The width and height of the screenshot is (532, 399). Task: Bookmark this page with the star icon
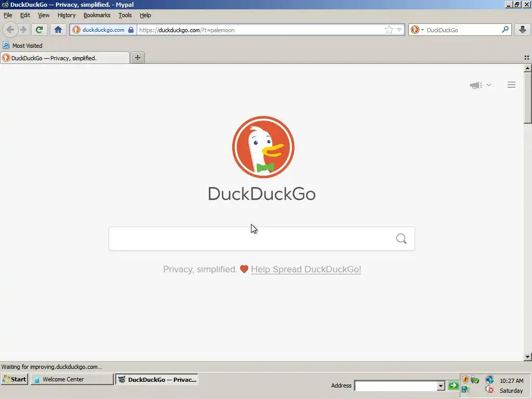pyautogui.click(x=389, y=30)
